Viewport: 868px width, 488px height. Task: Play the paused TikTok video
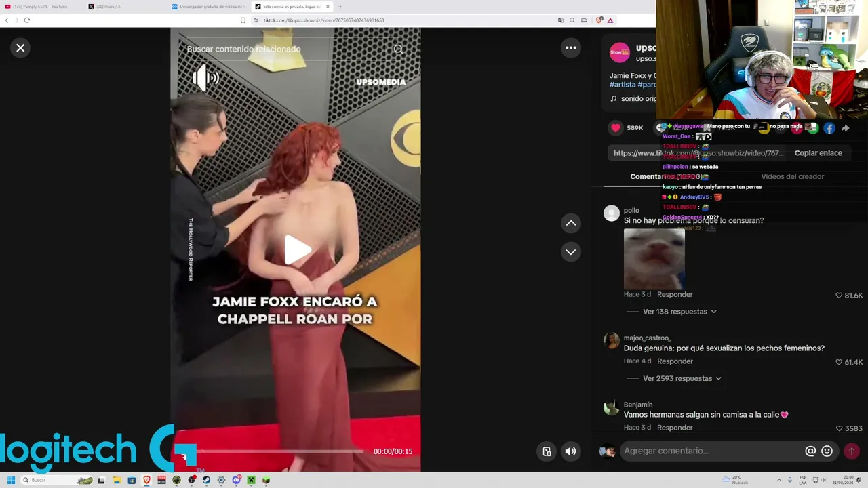[x=296, y=250]
